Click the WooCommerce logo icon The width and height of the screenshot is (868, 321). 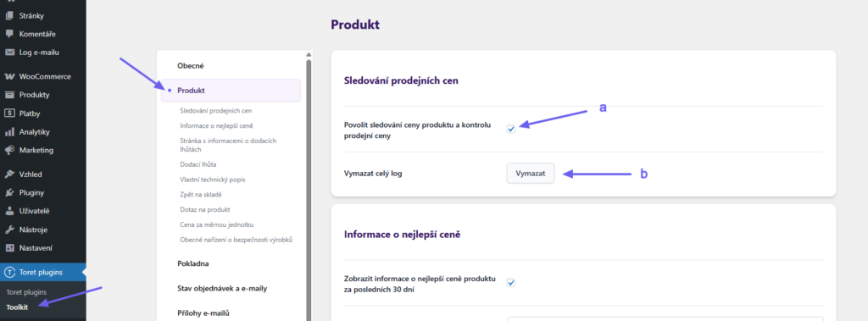click(8, 76)
